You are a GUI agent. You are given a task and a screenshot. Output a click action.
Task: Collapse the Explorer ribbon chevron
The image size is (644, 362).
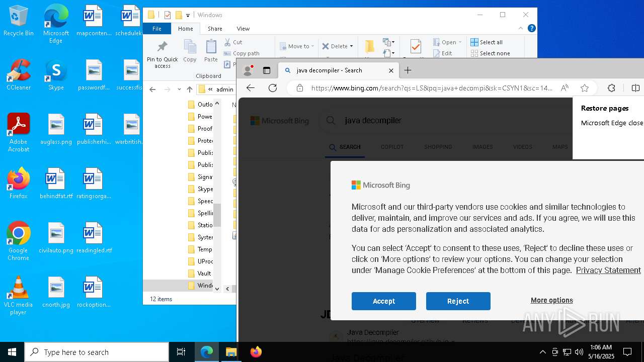pyautogui.click(x=521, y=29)
